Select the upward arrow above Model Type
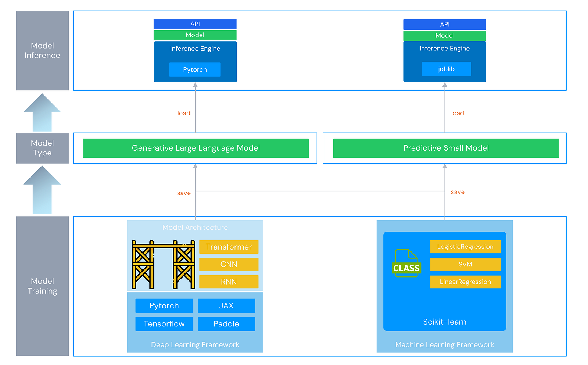 pos(42,110)
